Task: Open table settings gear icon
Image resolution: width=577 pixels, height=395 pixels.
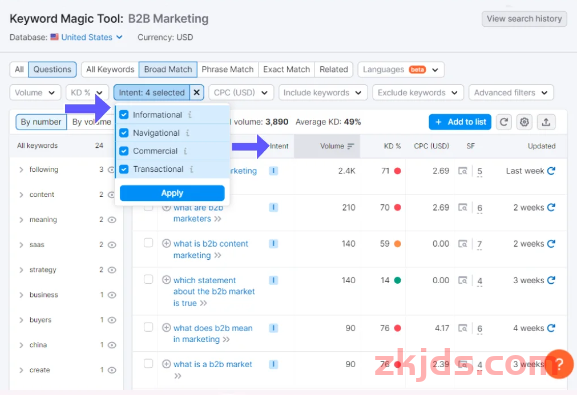Action: click(x=524, y=122)
